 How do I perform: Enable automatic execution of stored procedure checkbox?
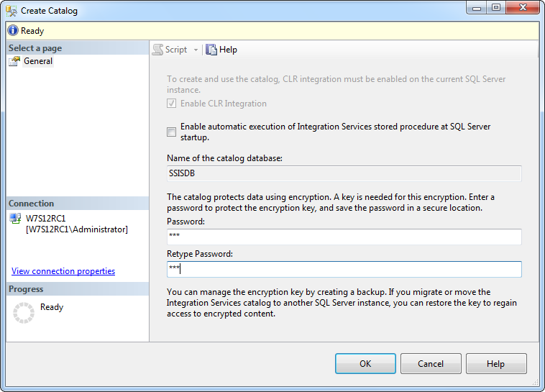coord(171,132)
